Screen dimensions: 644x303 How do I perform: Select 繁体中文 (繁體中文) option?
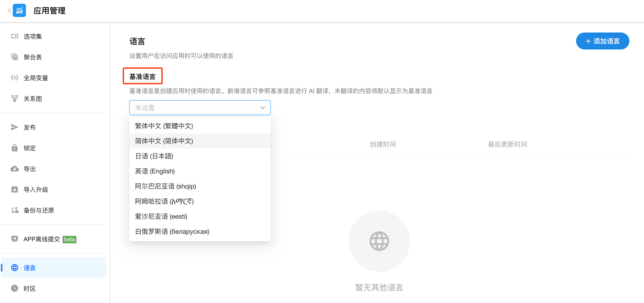point(164,126)
